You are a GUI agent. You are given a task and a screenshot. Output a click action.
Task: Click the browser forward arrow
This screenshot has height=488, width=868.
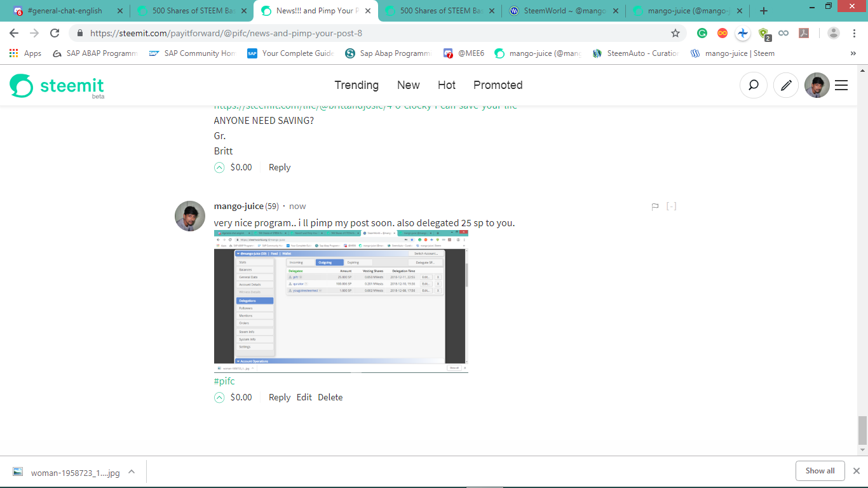[x=34, y=33]
